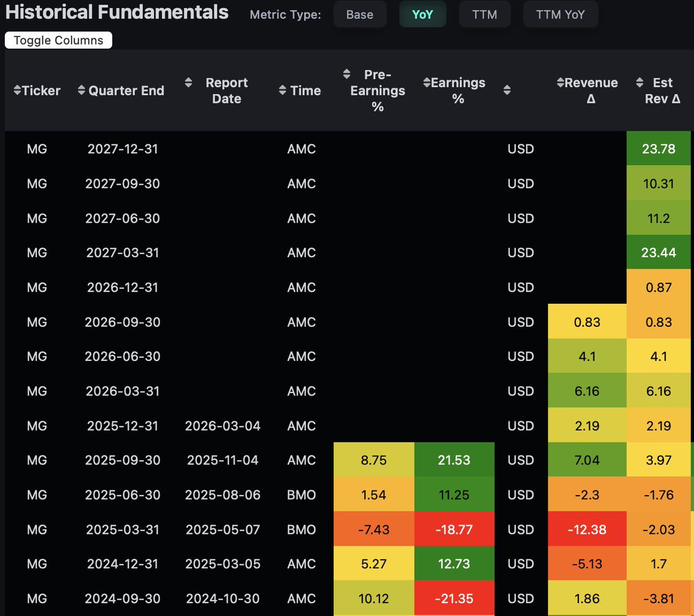Open the Toggle Columns panel
Viewport: 694px width, 616px height.
[58, 40]
